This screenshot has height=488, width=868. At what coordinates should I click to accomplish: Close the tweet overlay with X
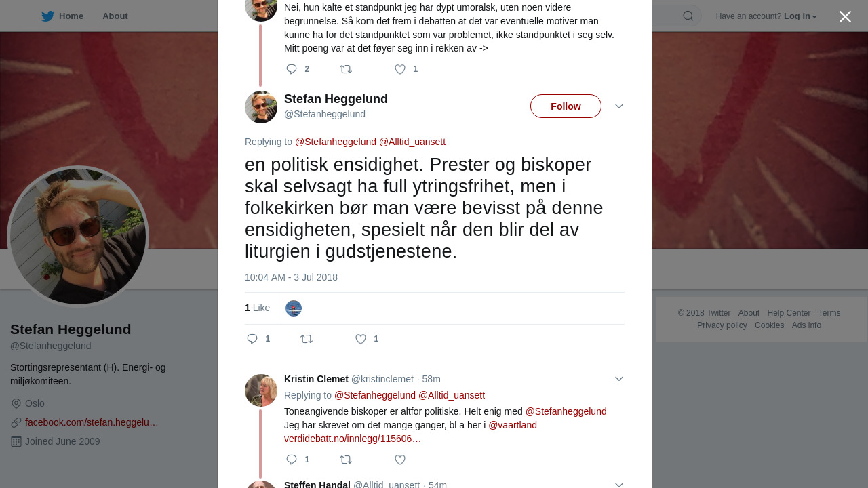tap(845, 16)
